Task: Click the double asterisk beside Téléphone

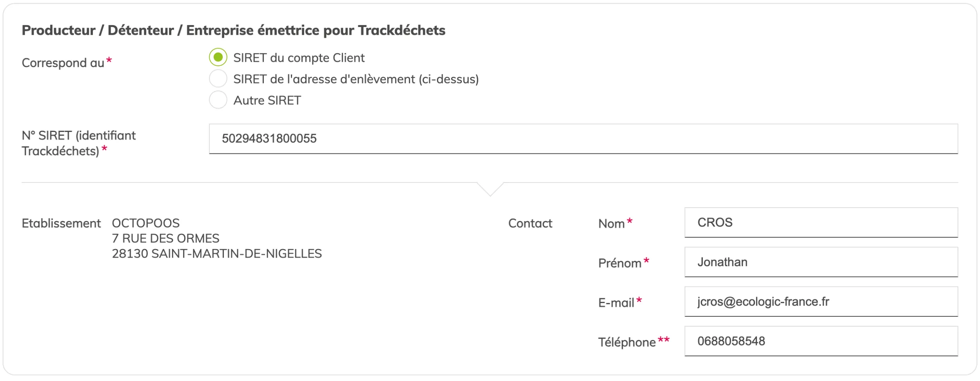Action: tap(663, 339)
